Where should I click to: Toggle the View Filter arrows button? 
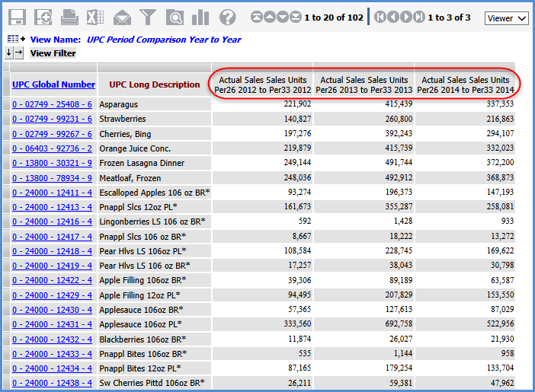click(x=14, y=53)
